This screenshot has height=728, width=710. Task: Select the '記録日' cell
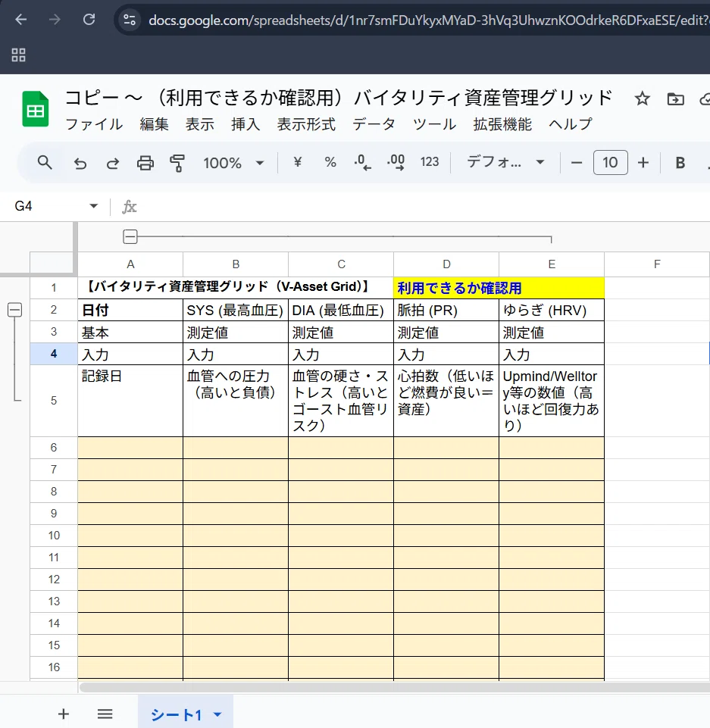130,401
